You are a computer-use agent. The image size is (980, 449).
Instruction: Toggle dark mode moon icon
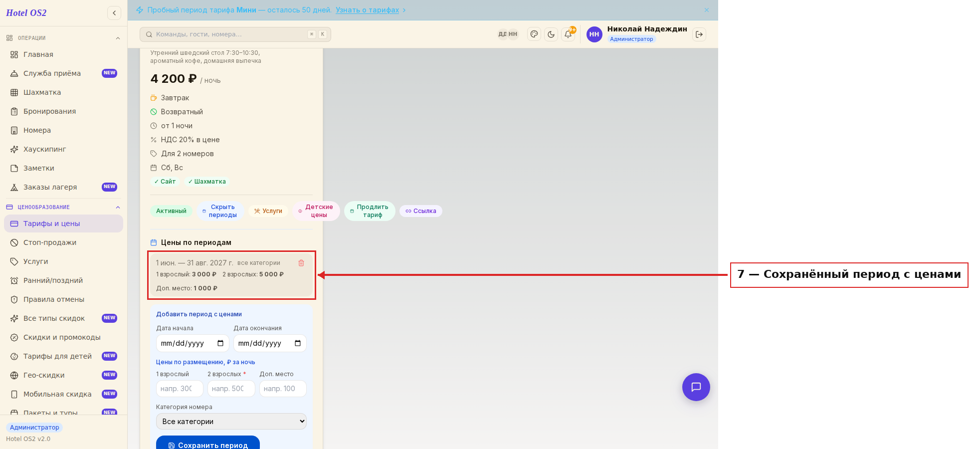[551, 34]
